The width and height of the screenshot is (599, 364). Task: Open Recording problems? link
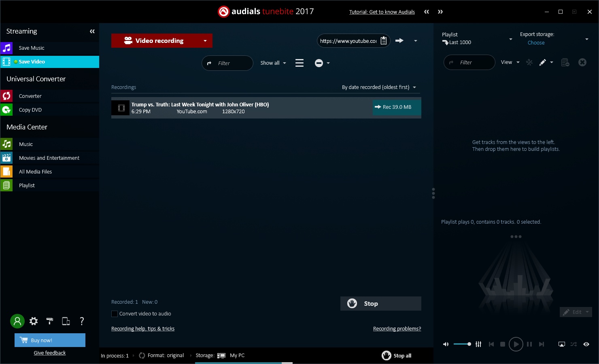[x=397, y=328]
